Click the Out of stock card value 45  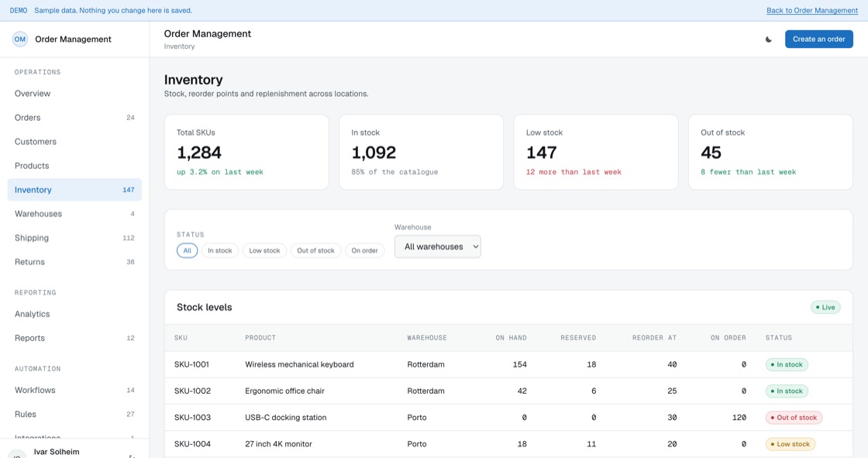[x=711, y=153]
